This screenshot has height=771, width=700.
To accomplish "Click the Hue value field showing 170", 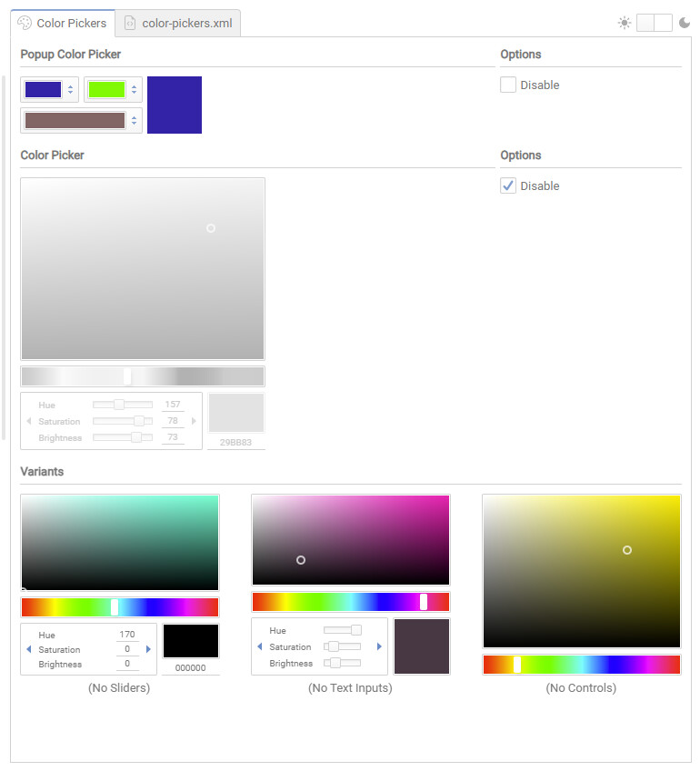I will (127, 635).
